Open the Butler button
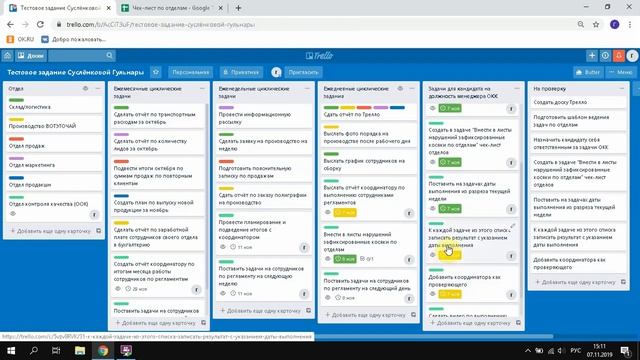Viewport: 640px width, 360px height. pyautogui.click(x=588, y=72)
